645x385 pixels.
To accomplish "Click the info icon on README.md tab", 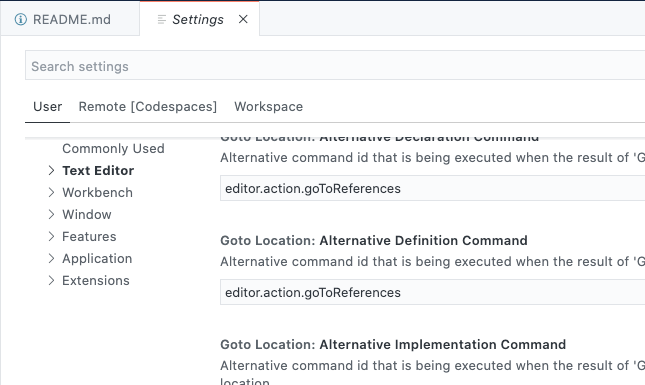I will (21, 19).
